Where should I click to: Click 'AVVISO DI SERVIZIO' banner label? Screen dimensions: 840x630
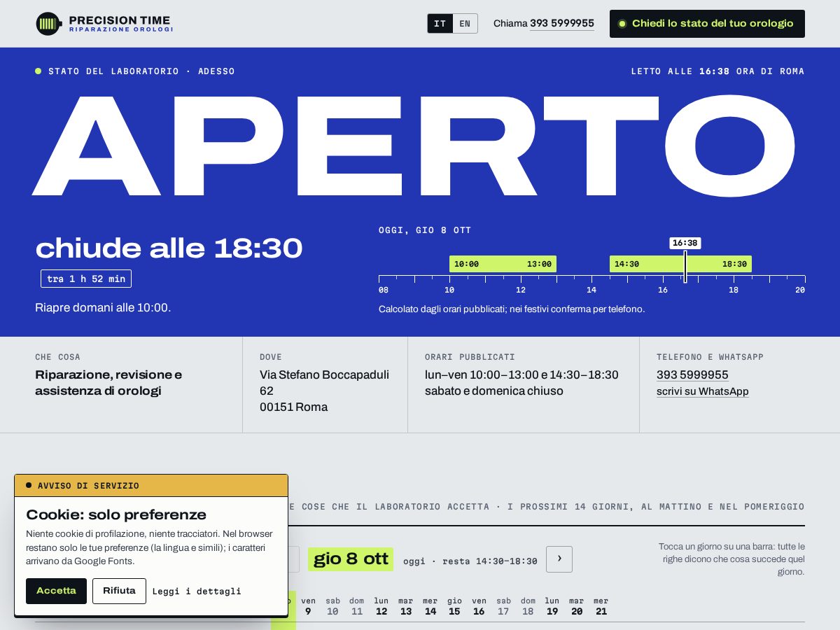click(x=88, y=486)
